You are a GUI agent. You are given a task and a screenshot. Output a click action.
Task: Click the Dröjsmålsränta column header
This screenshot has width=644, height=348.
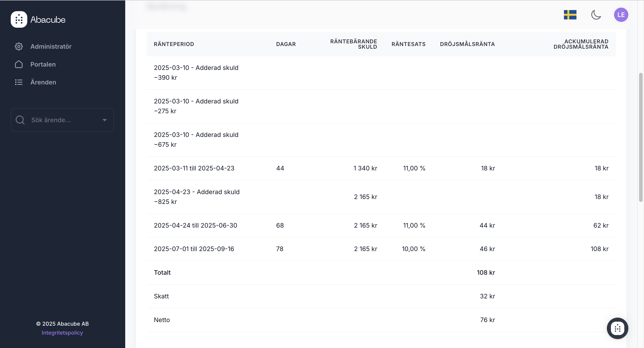tap(467, 44)
